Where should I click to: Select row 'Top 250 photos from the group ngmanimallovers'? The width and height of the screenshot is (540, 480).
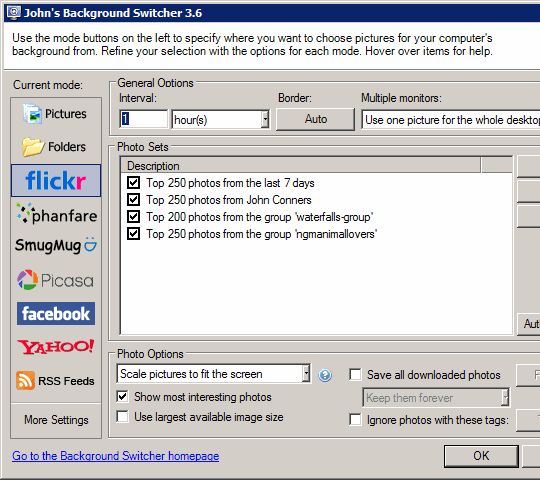(261, 234)
